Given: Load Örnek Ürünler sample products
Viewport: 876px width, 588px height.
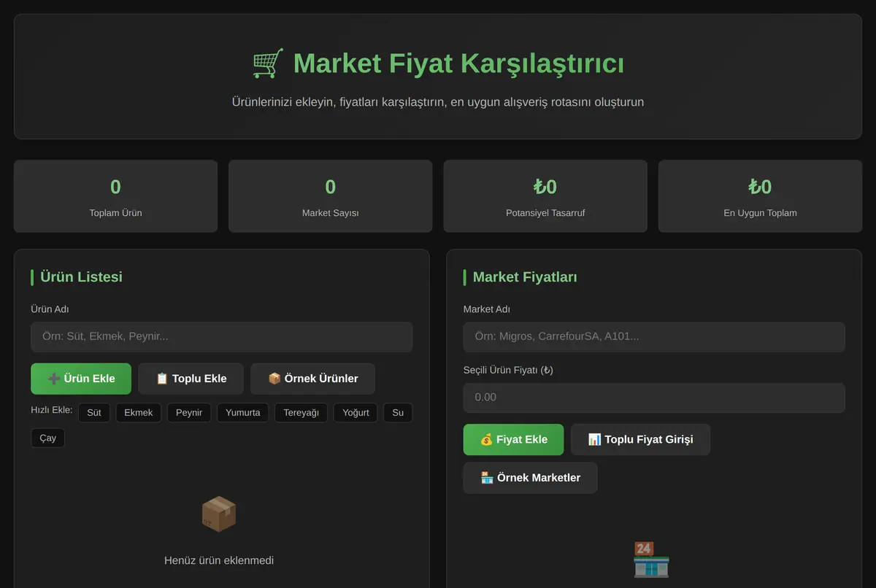Looking at the screenshot, I should 312,379.
